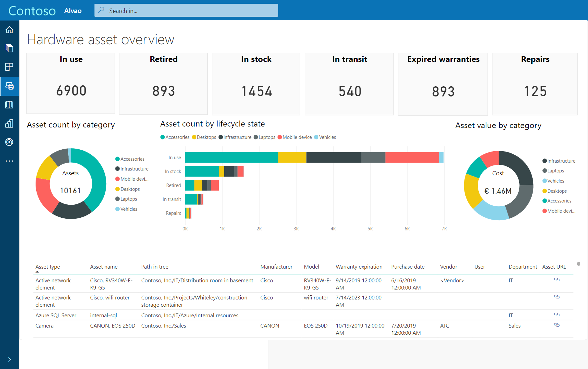The height and width of the screenshot is (369, 588).
Task: Open asset link for Cisco RV340W-E-K9-G5 row
Action: pos(556,280)
